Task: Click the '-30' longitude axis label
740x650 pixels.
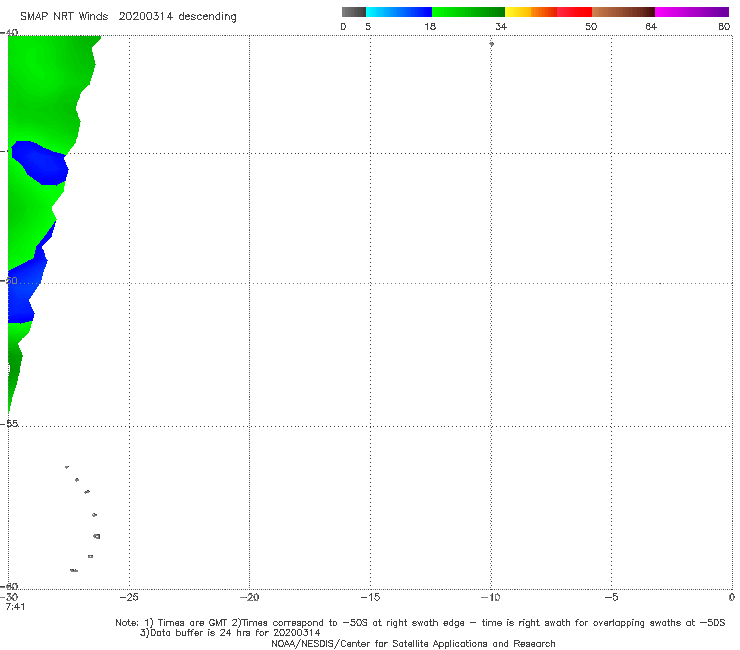Action: tap(9, 597)
